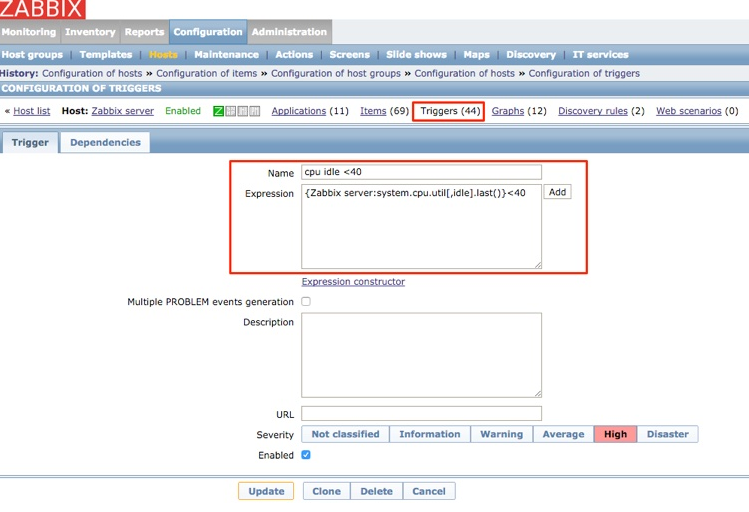Open the Expression constructor link

(353, 282)
